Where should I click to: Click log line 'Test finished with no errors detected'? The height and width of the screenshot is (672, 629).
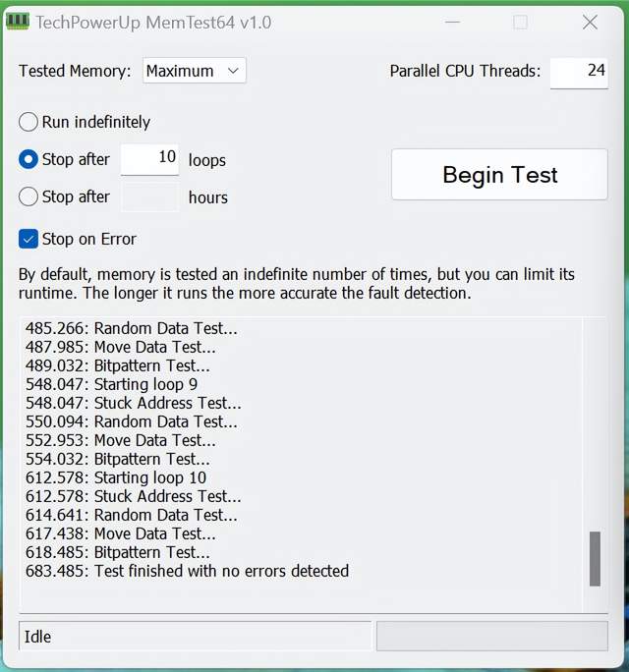[x=187, y=571]
